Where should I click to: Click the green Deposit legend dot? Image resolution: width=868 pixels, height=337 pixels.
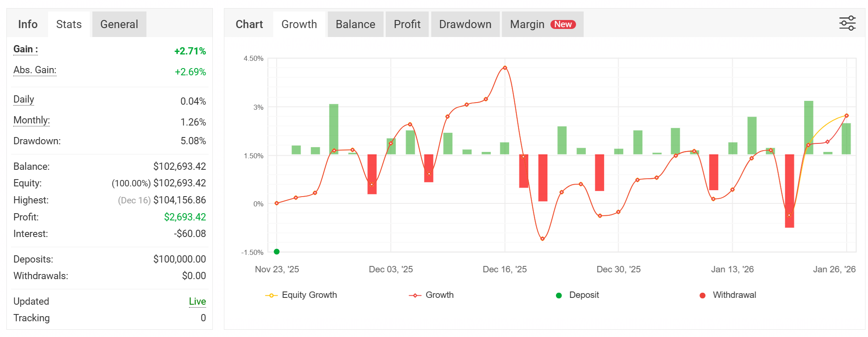tap(559, 295)
